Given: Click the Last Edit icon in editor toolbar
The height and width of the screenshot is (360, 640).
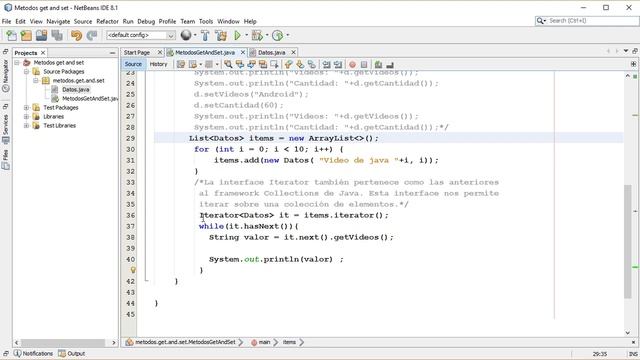Looking at the screenshot, I should coord(181,64).
